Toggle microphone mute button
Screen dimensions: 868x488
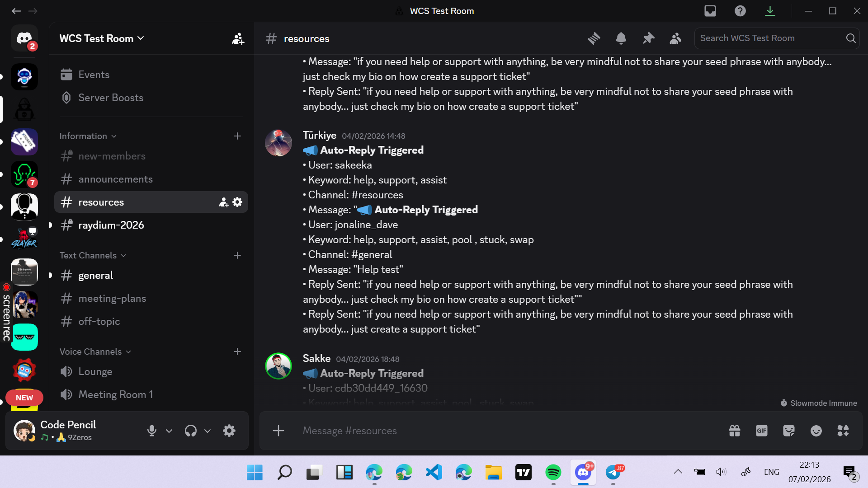click(152, 431)
